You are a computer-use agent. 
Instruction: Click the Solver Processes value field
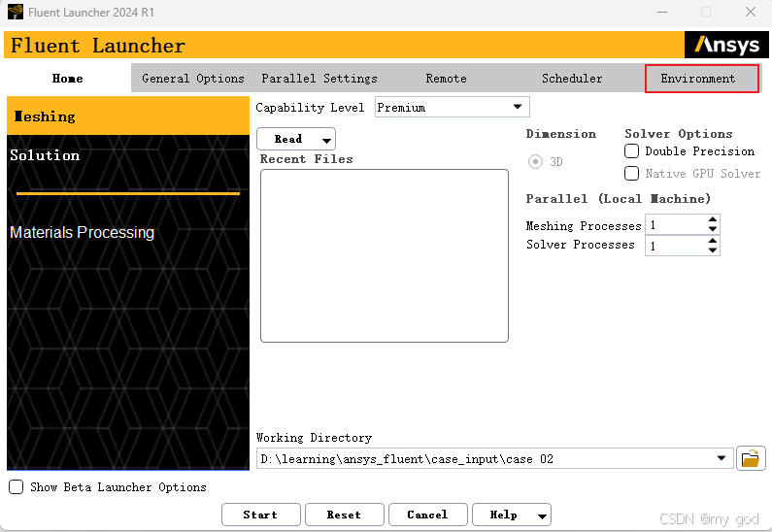tap(676, 246)
